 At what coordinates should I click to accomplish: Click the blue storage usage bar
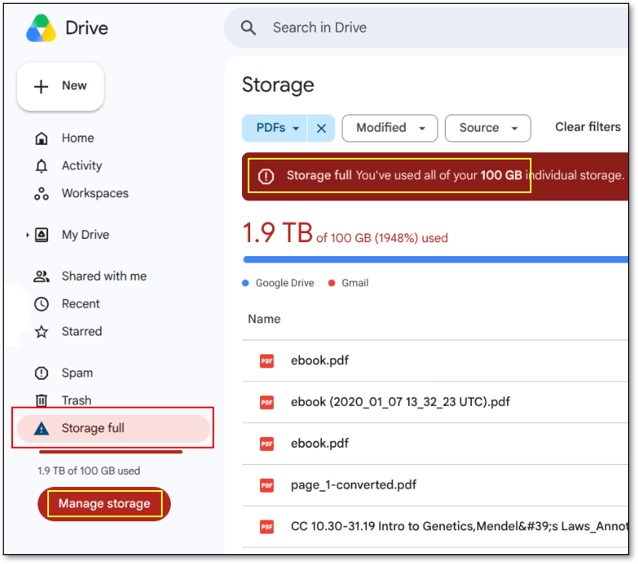point(435,260)
